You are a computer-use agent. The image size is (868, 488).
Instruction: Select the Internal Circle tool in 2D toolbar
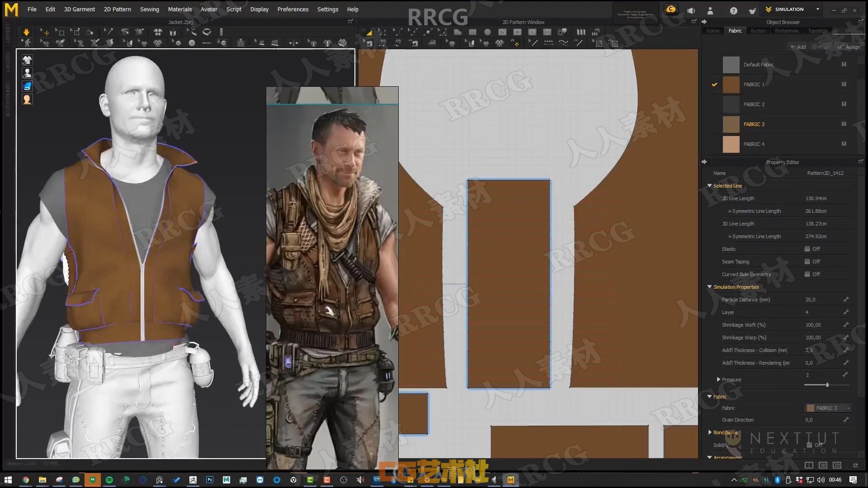tap(532, 32)
